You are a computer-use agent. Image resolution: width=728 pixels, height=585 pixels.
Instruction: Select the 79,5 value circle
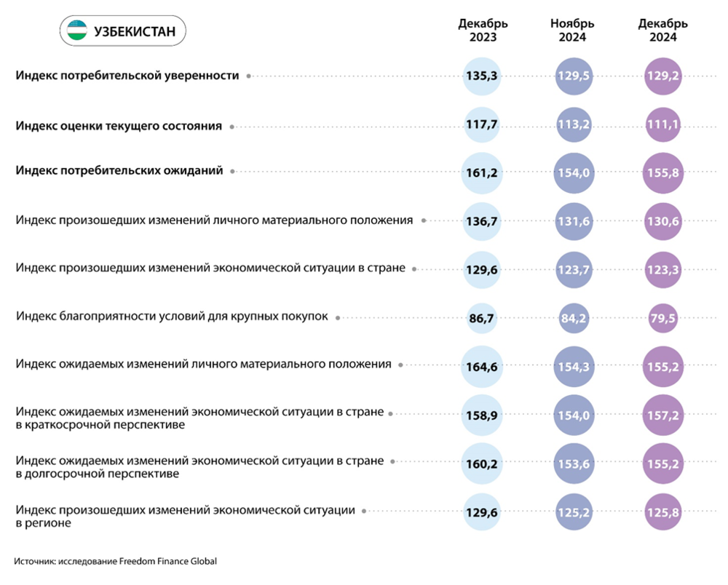[663, 317]
